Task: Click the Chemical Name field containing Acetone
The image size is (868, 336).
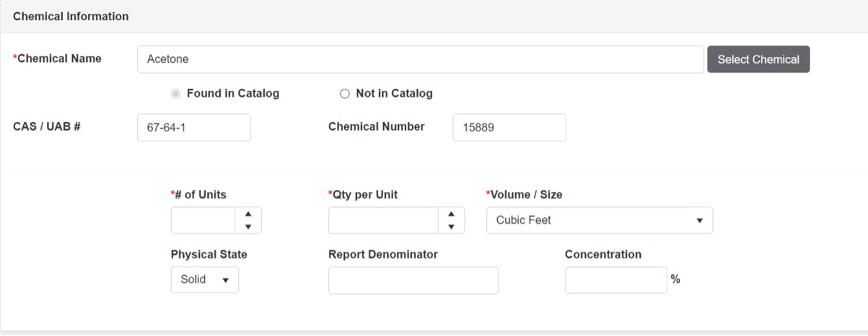Action: (x=420, y=59)
